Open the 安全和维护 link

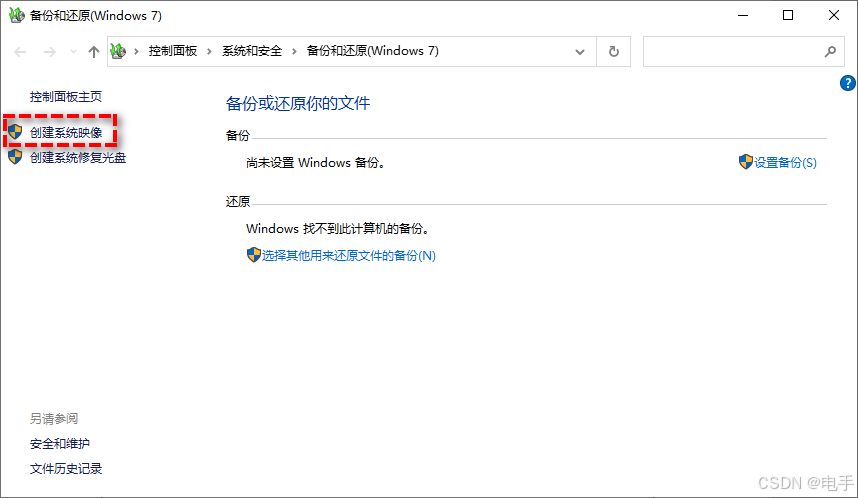[60, 443]
